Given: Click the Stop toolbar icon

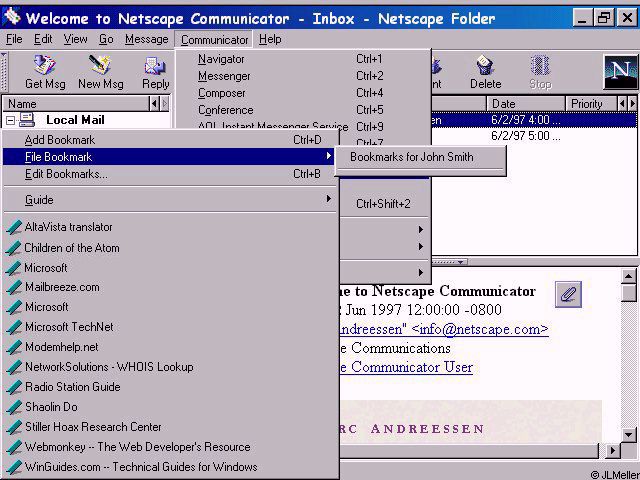Looking at the screenshot, I should [x=540, y=65].
